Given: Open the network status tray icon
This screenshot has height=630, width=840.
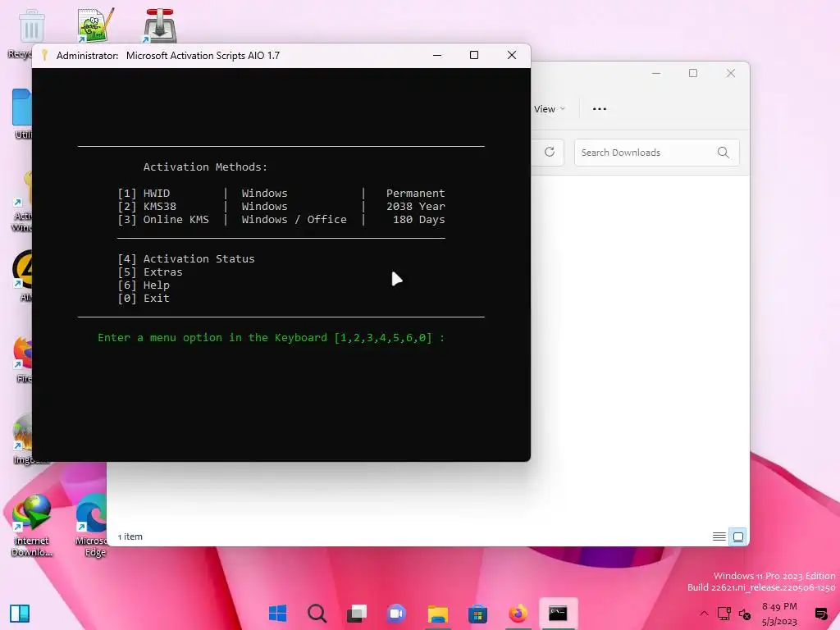Looking at the screenshot, I should (x=724, y=614).
